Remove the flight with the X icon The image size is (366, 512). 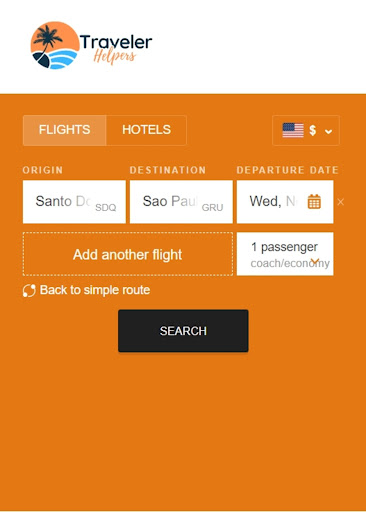click(340, 202)
